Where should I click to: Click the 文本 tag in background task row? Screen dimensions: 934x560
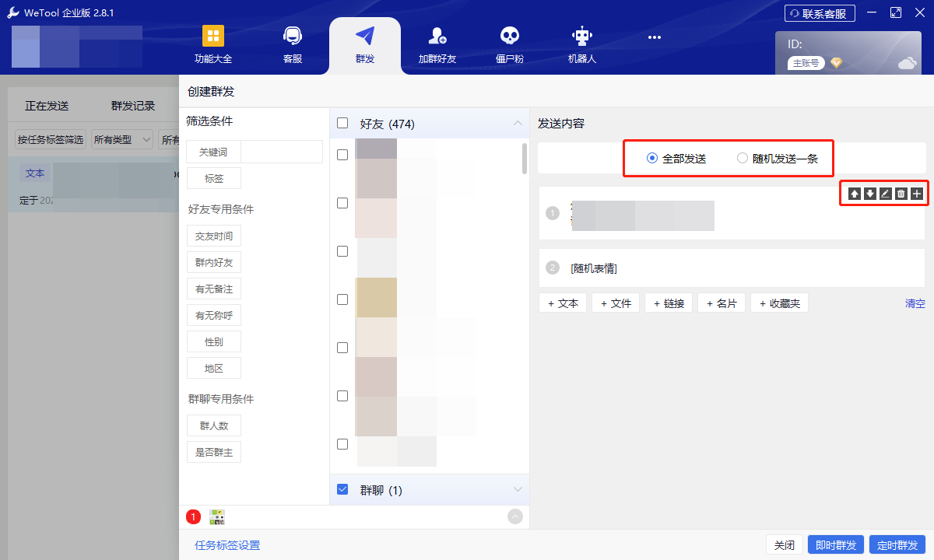point(35,173)
